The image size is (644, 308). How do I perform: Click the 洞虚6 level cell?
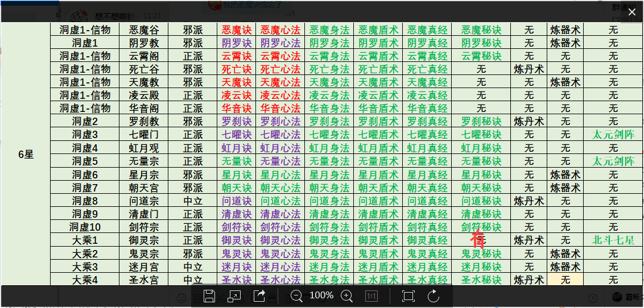pos(85,174)
